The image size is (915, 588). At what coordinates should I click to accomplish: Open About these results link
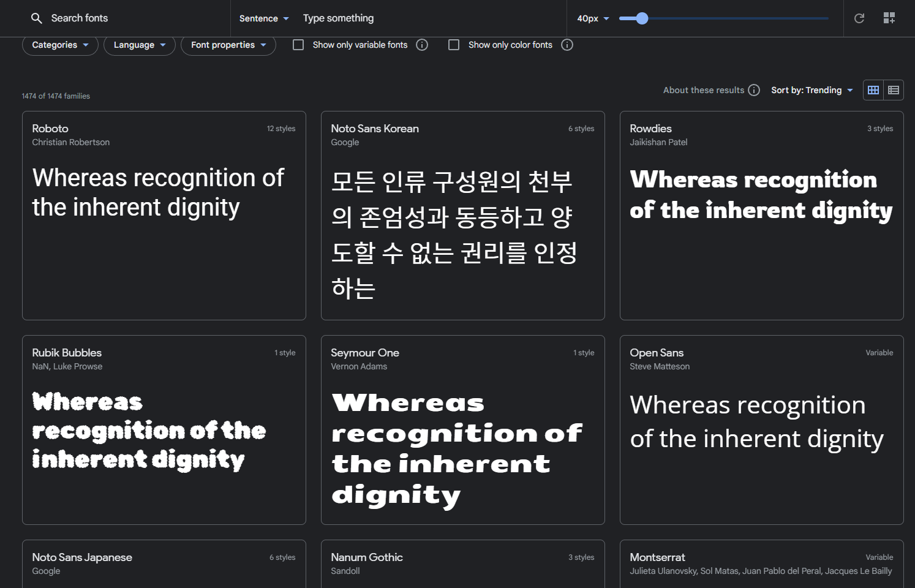coord(704,90)
